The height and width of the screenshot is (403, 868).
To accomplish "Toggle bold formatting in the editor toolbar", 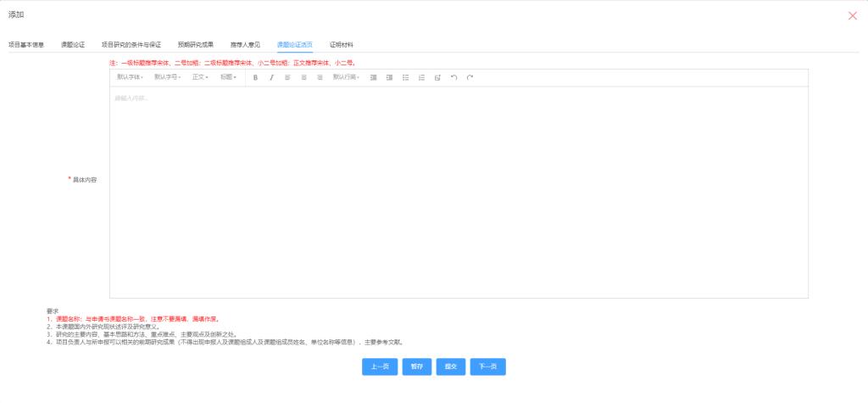I will point(255,77).
